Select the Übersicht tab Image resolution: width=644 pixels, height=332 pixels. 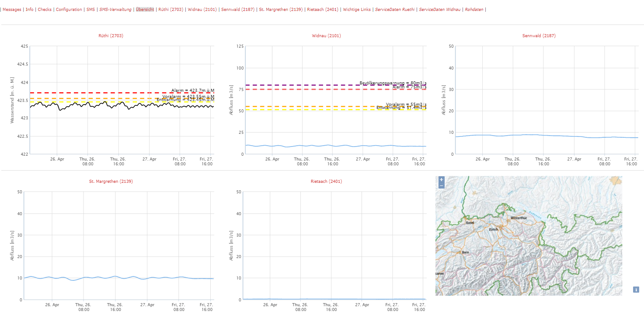[145, 10]
